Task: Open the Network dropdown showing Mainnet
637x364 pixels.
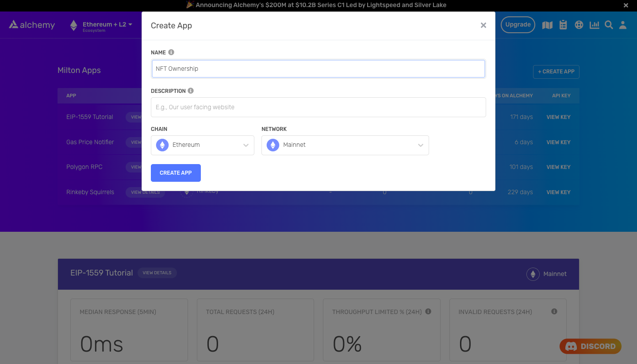Action: tap(345, 145)
